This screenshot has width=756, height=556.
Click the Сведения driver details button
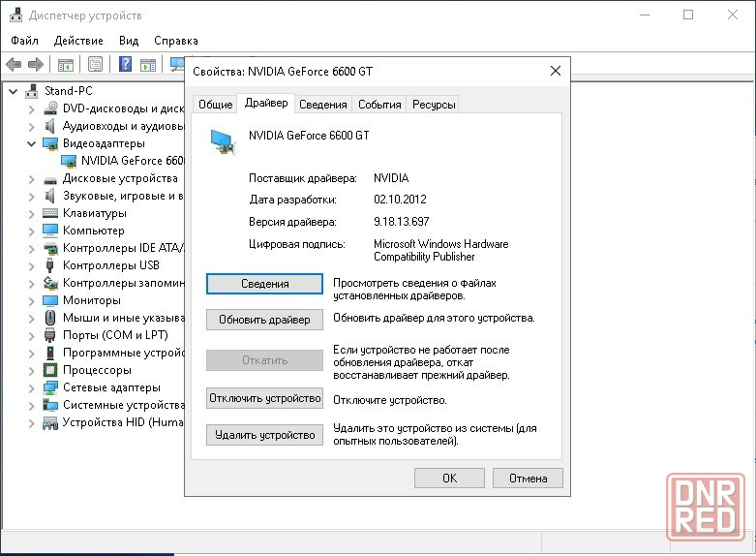pyautogui.click(x=264, y=284)
